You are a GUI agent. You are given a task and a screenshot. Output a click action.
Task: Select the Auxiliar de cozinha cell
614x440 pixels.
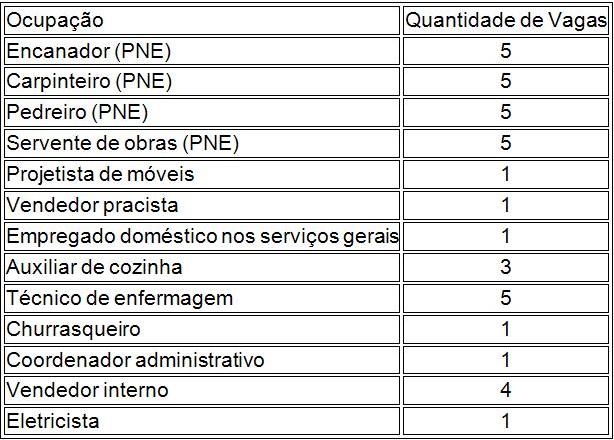[95, 267]
